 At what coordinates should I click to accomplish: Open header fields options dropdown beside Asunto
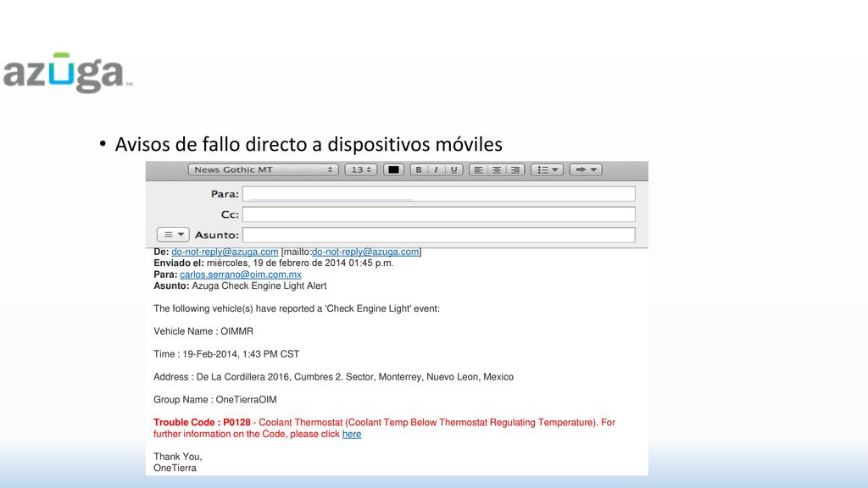[x=173, y=235]
